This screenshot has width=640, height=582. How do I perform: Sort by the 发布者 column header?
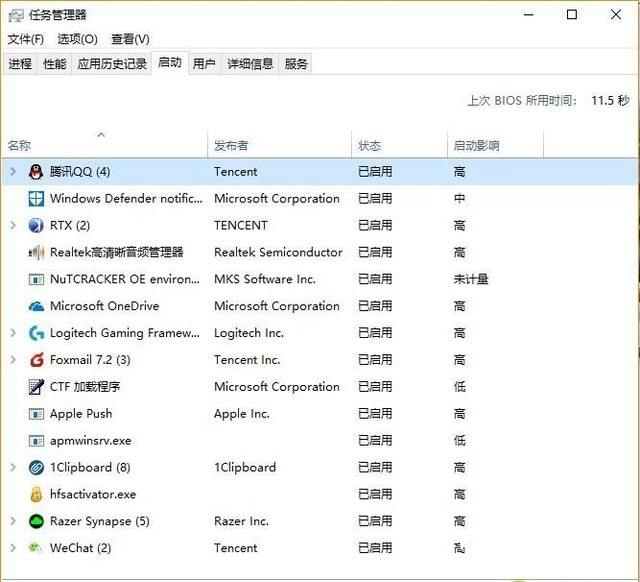pyautogui.click(x=231, y=146)
